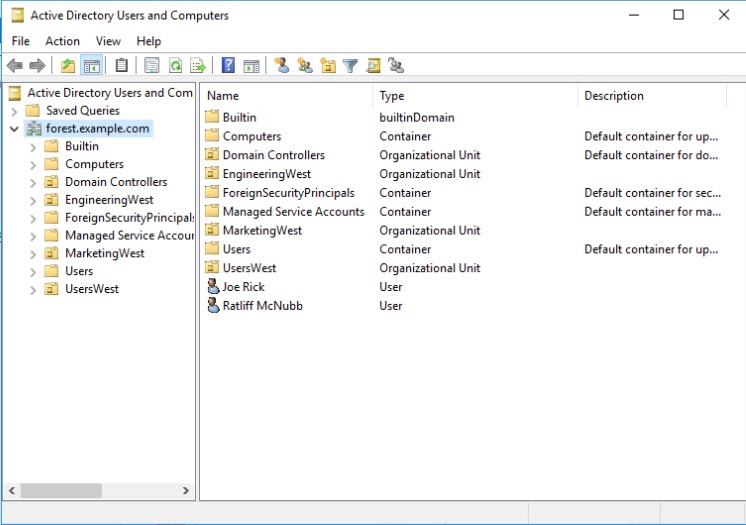Screen dimensions: 746x525
Task: Click the Back arrow in the toolbar
Action: [15, 66]
